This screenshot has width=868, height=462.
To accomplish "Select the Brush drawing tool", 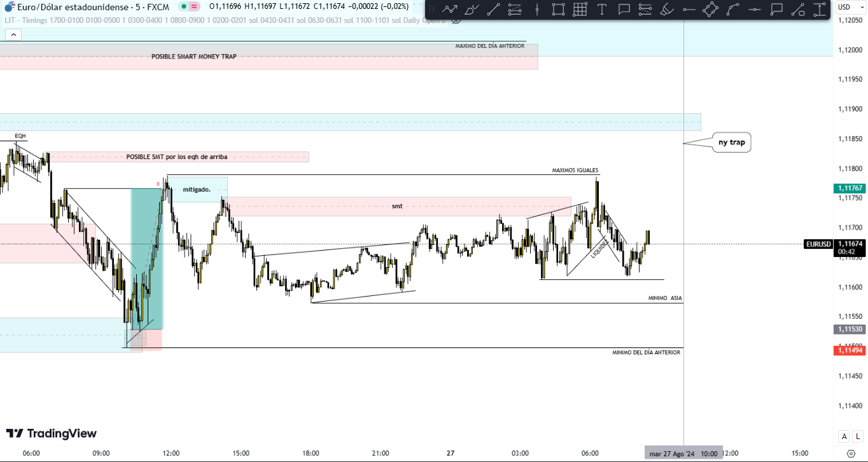I will (x=470, y=9).
